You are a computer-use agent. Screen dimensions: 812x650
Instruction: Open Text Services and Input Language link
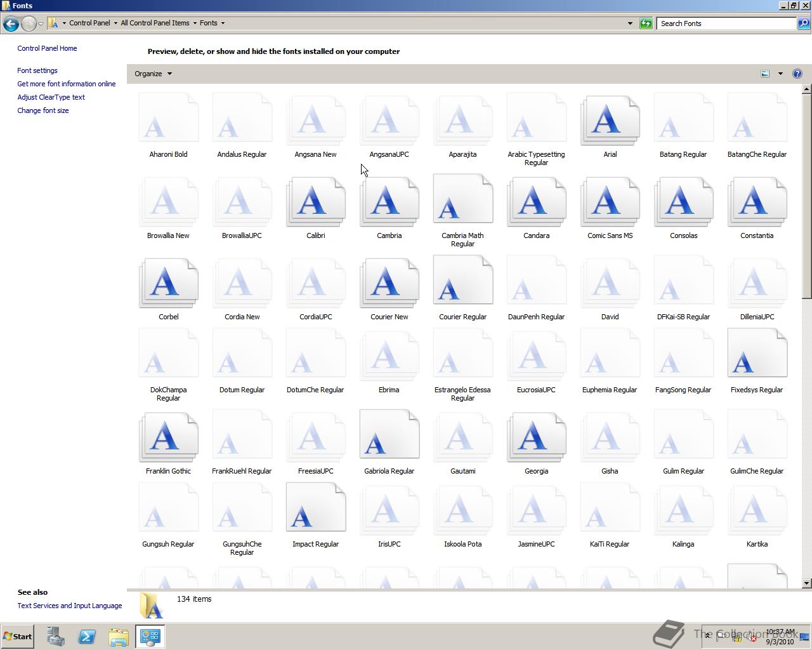pyautogui.click(x=70, y=606)
